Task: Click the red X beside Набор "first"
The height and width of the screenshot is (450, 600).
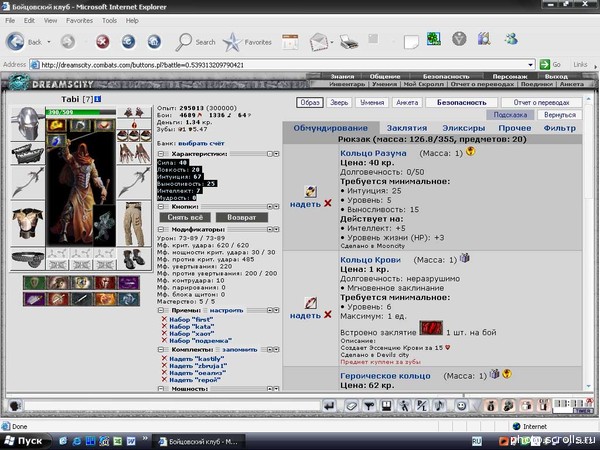Action: pyautogui.click(x=164, y=319)
